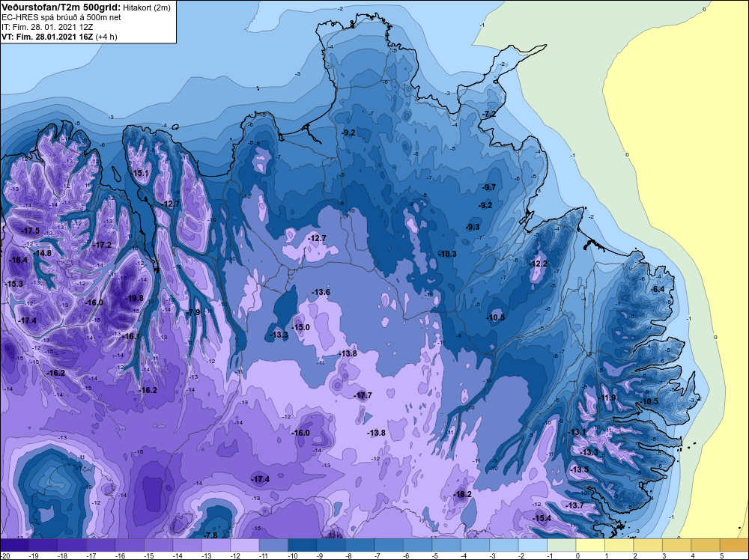
Task: Click the temperature value -17.5
Action: click(30, 231)
